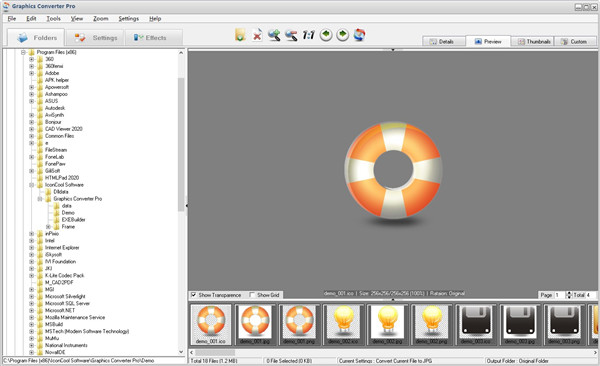Click the Graphics Converter Pro title bar icon

click(x=6, y=6)
